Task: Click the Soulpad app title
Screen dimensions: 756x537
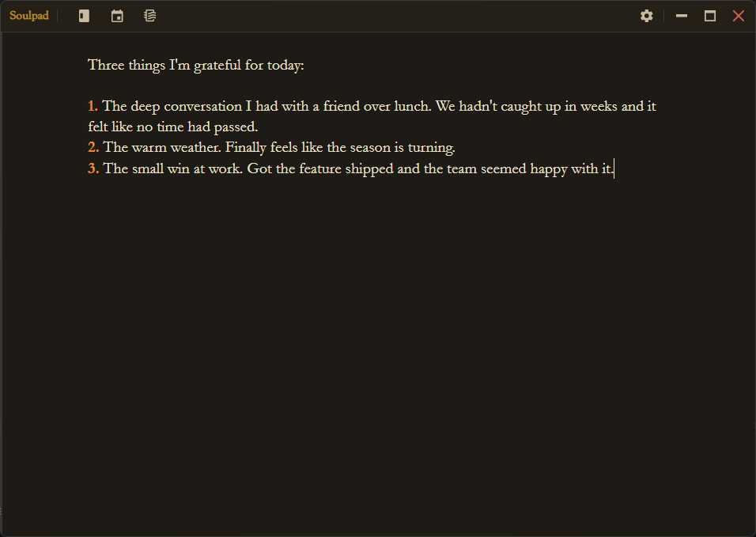Action: [29, 16]
